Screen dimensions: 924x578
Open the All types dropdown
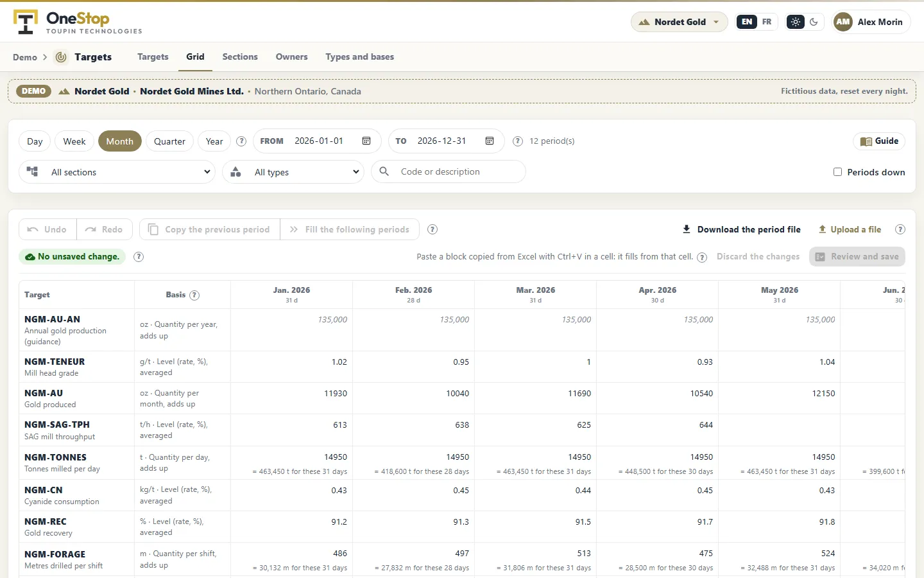[x=293, y=172]
